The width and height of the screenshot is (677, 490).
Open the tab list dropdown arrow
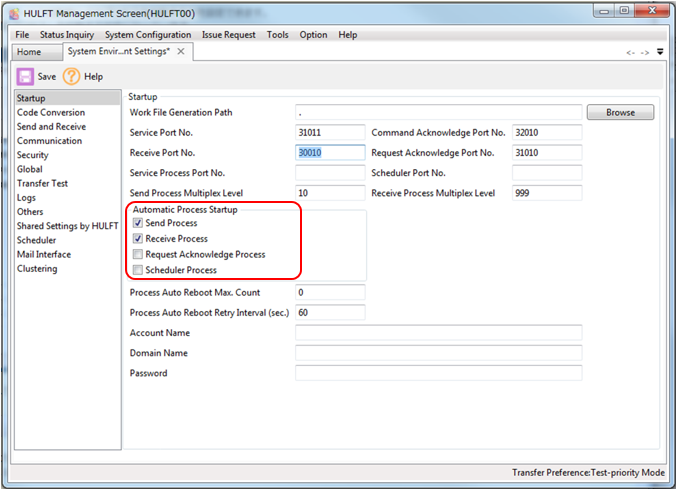click(659, 52)
